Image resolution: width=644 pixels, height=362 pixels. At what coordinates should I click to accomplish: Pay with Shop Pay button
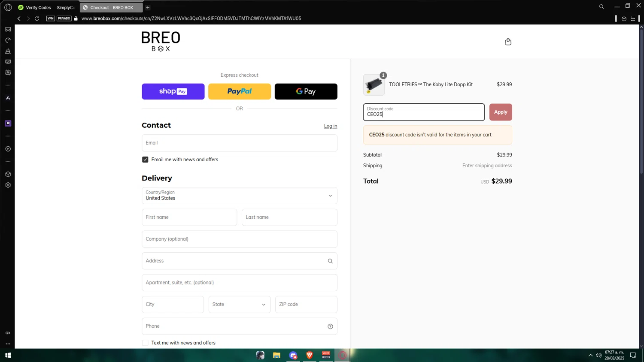pos(173,91)
